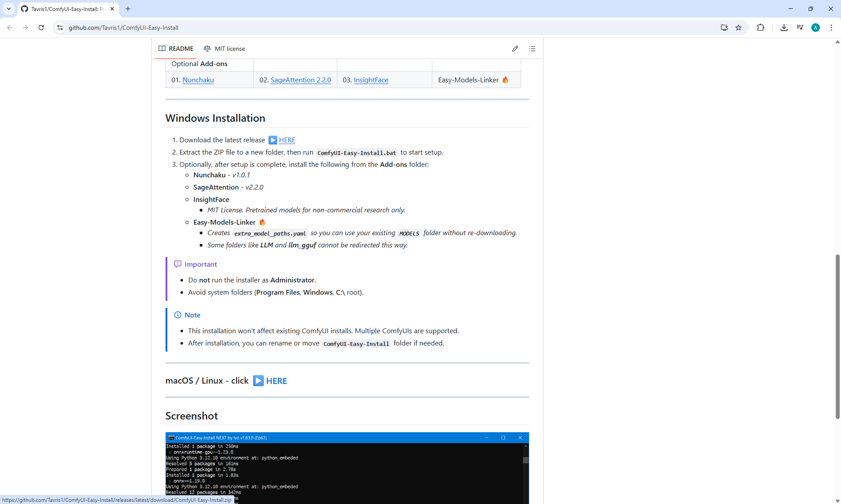Click macOS / Linux HERE link

click(276, 381)
